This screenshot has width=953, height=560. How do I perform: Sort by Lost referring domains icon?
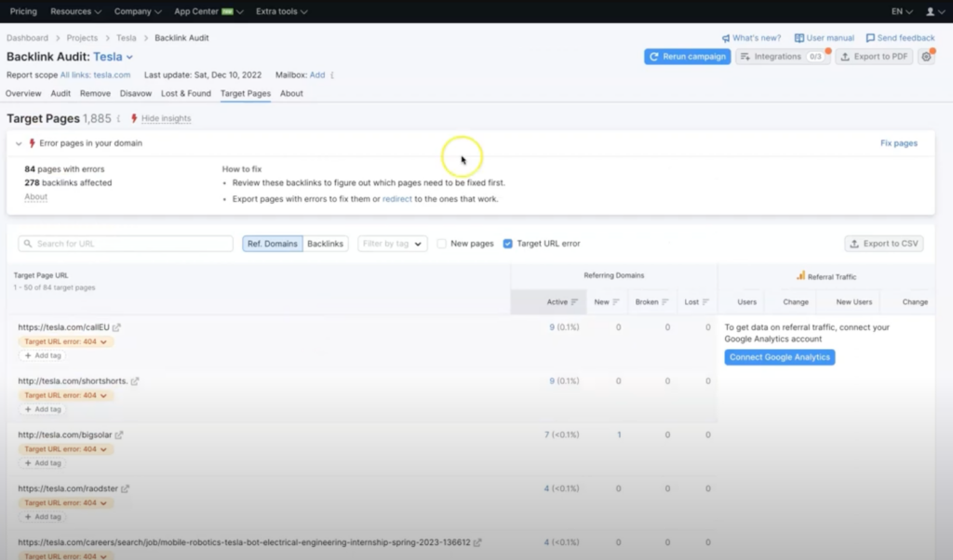(x=705, y=302)
